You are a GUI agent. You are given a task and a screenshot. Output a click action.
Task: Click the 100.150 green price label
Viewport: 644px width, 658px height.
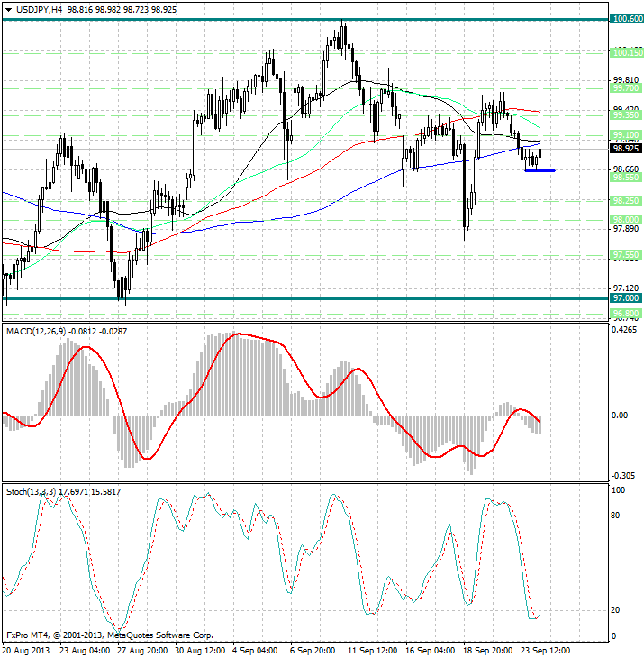coord(626,53)
